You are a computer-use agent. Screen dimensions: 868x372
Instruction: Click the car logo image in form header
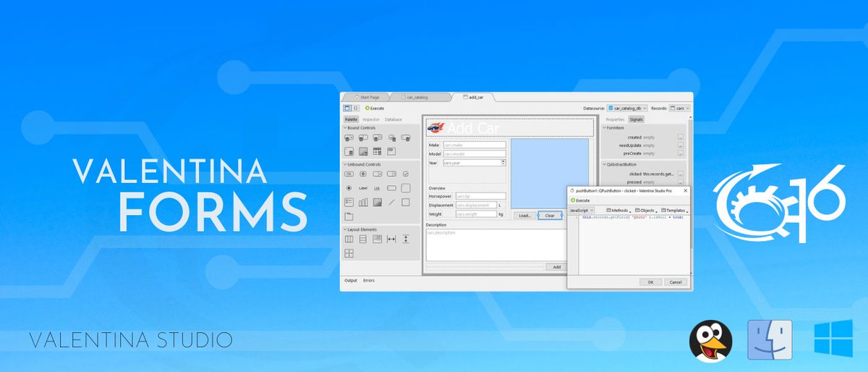pos(435,127)
